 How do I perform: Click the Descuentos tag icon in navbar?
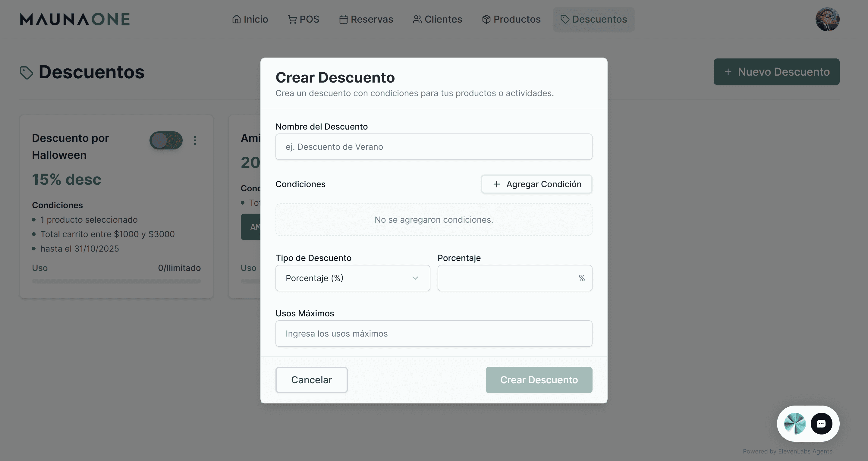(x=565, y=19)
